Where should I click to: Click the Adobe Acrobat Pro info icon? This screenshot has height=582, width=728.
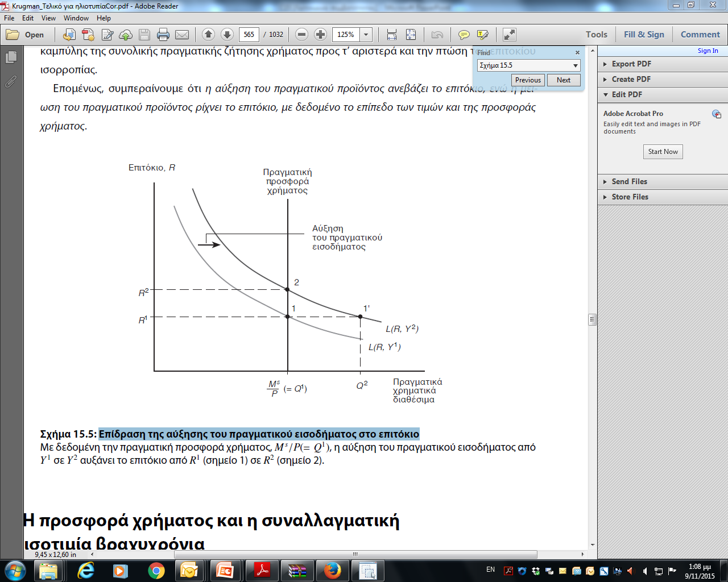click(716, 114)
